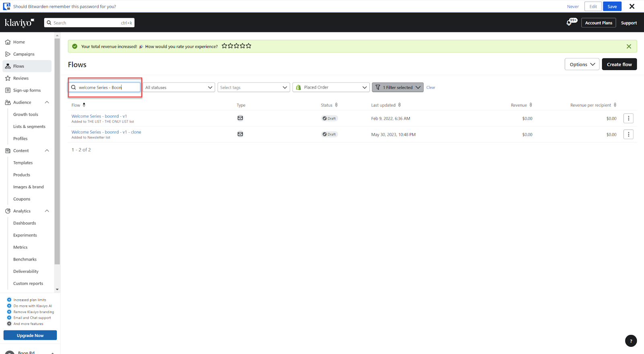Open Lists & segments
The image size is (644, 354).
click(29, 126)
